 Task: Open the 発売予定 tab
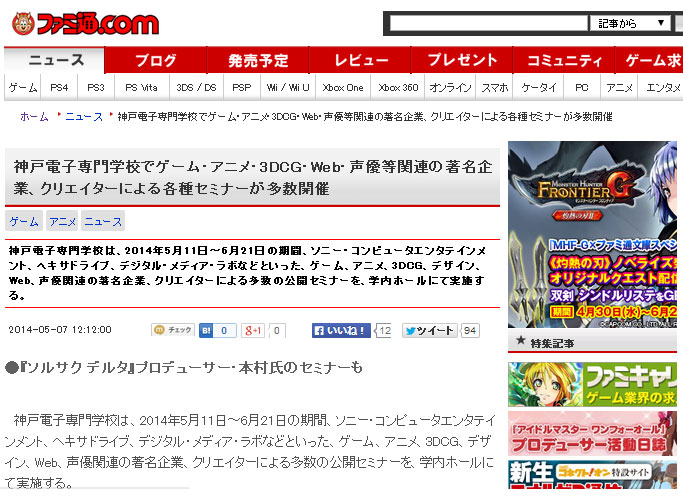(x=258, y=60)
